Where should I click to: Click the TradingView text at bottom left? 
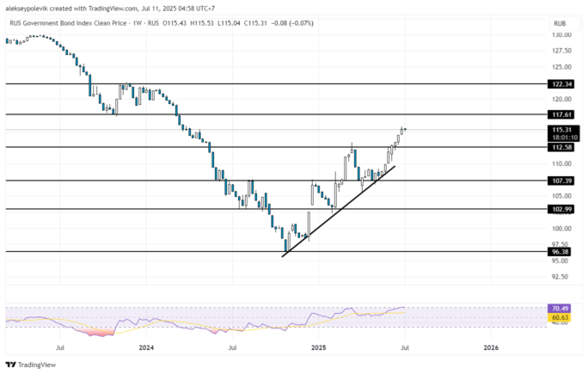coord(37,365)
